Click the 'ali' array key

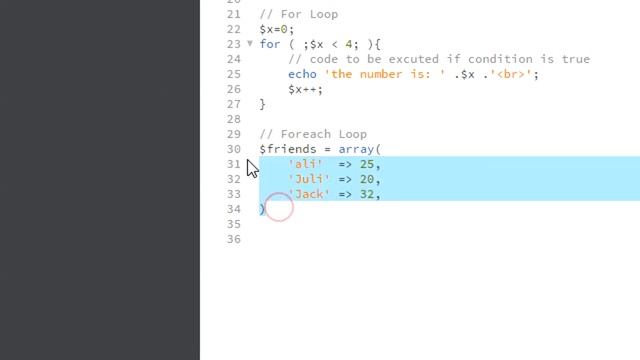click(306, 164)
